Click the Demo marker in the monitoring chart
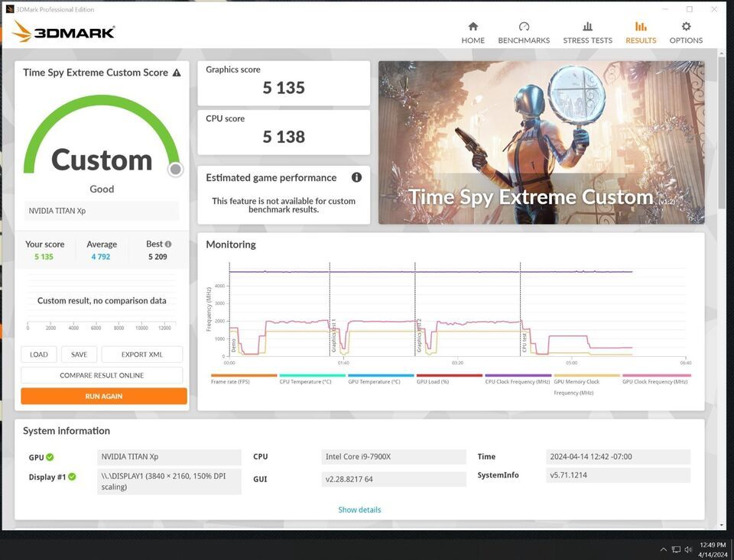The image size is (734, 560). click(234, 346)
